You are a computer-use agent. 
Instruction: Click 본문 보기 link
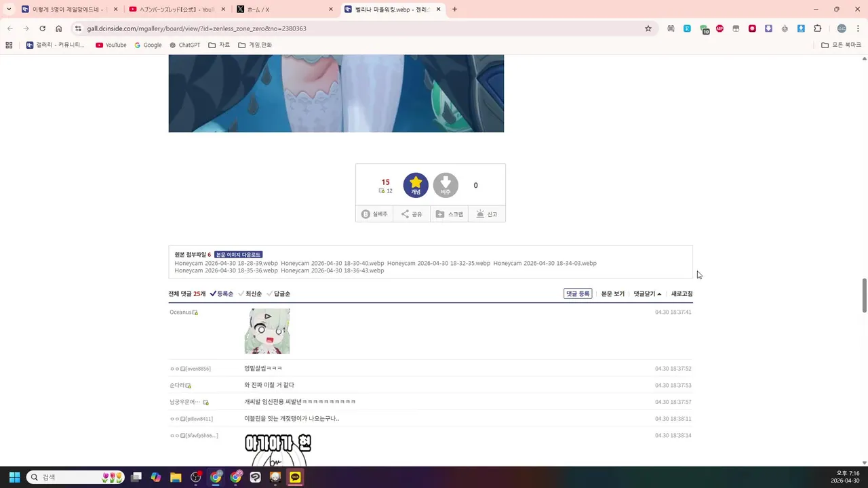click(613, 294)
